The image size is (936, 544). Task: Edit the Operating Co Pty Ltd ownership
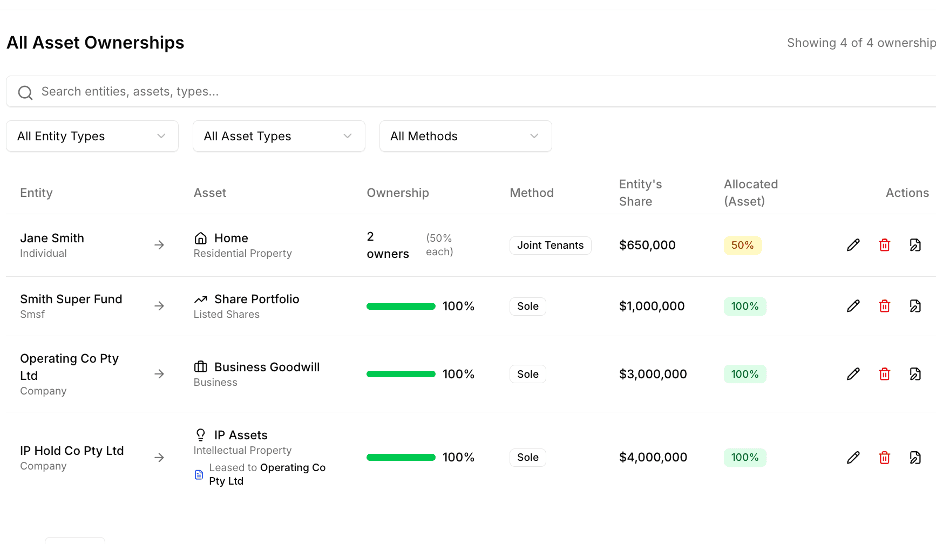[x=853, y=374]
